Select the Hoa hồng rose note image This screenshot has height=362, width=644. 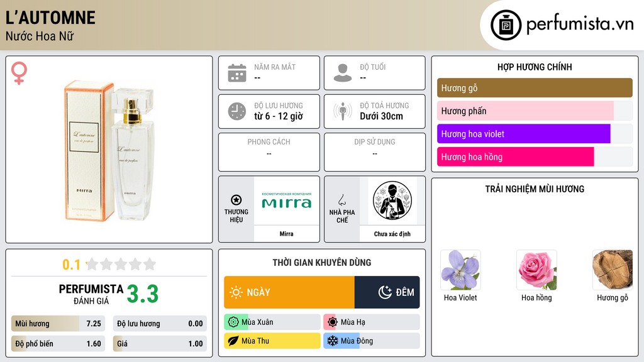[536, 270]
